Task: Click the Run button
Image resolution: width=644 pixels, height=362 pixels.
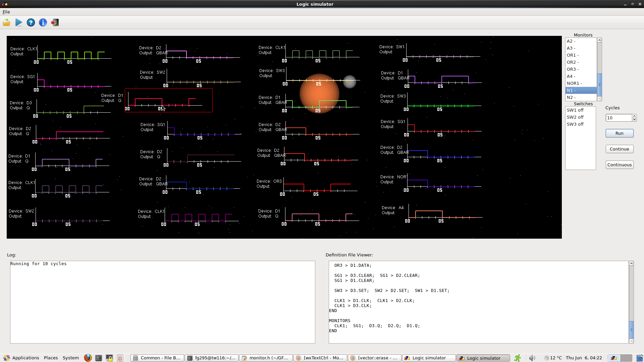Action: 619,133
